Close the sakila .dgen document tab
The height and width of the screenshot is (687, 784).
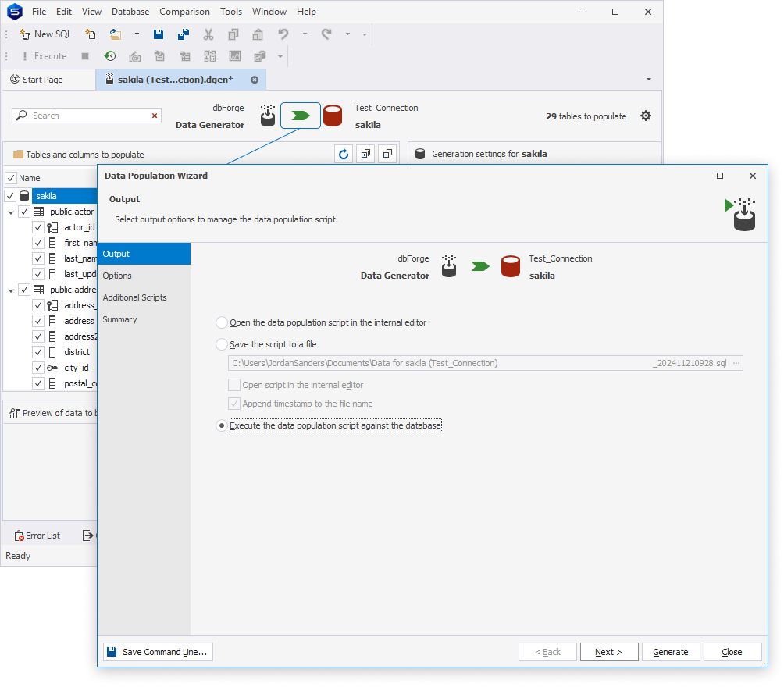tap(255, 80)
